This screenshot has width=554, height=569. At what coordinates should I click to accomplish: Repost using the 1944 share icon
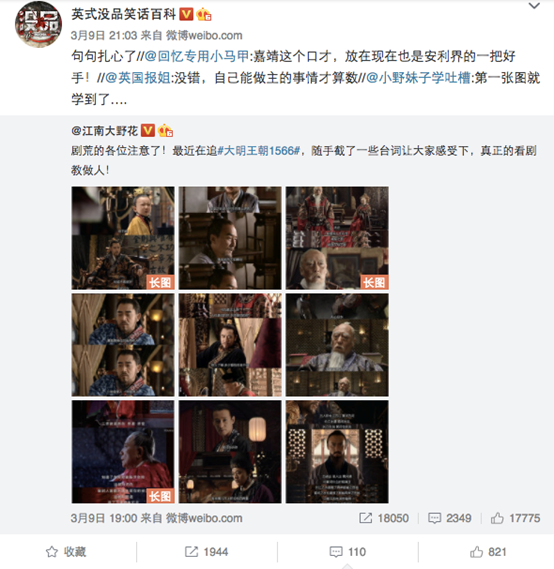click(x=206, y=552)
